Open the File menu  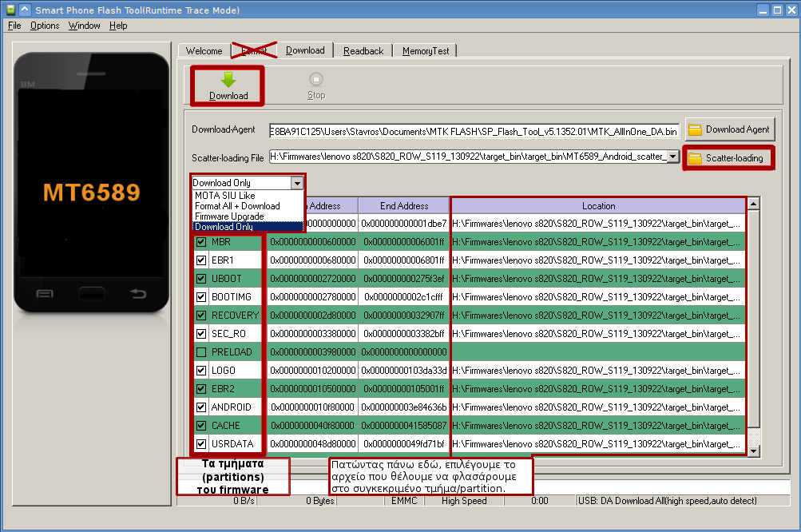[14, 26]
